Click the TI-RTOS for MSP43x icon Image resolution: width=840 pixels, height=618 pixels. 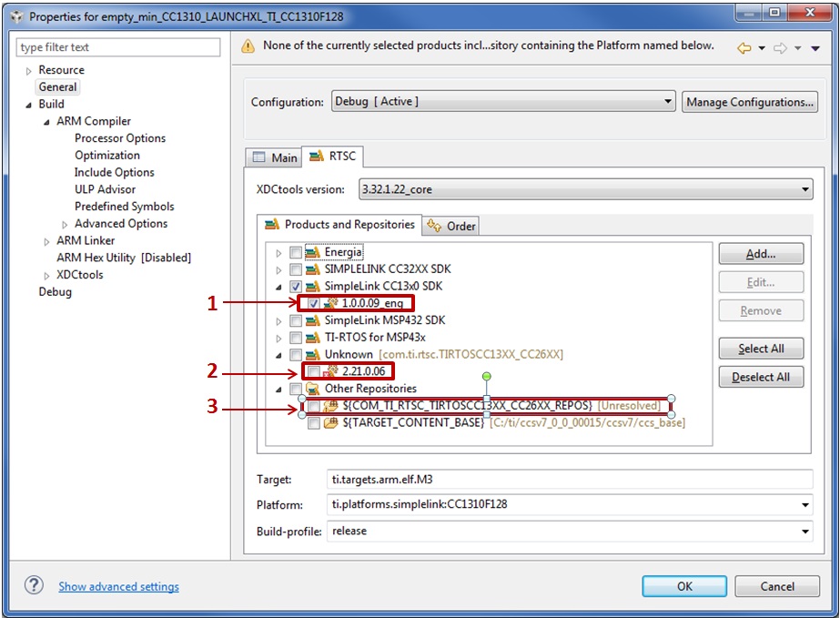313,338
